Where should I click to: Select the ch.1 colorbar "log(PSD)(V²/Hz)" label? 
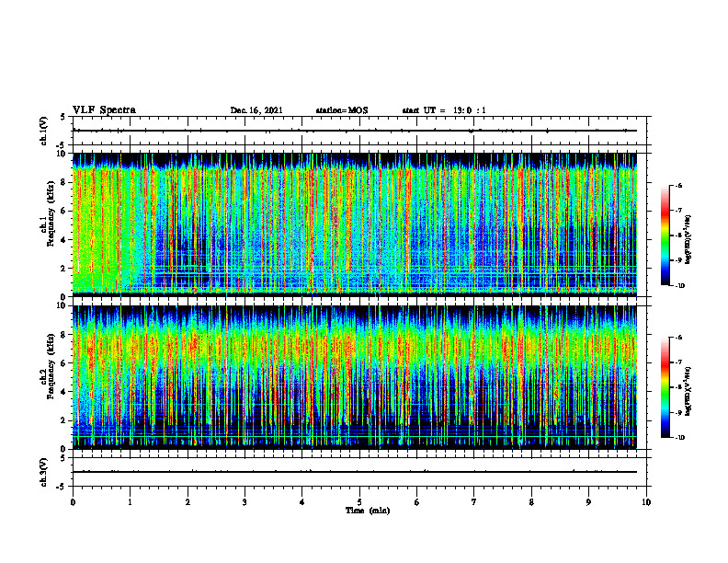pos(688,240)
